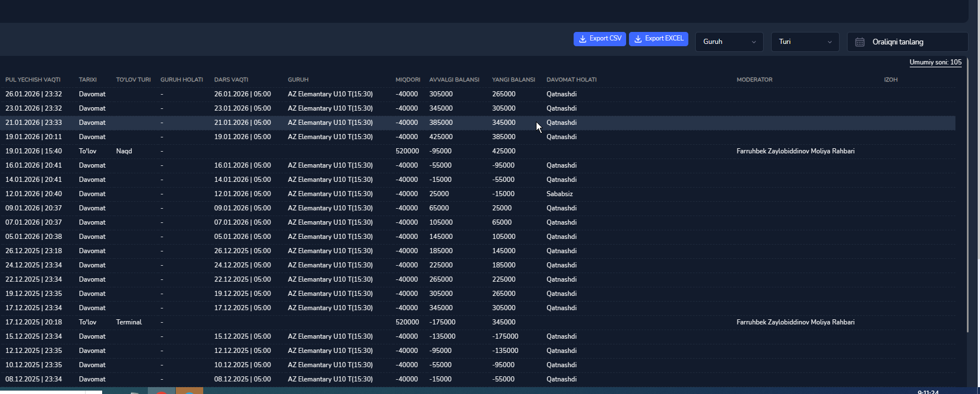Viewport: 980px width, 394px height.
Task: Select the 12.12.2025 | 23:35 row timestamp
Action: click(x=34, y=351)
